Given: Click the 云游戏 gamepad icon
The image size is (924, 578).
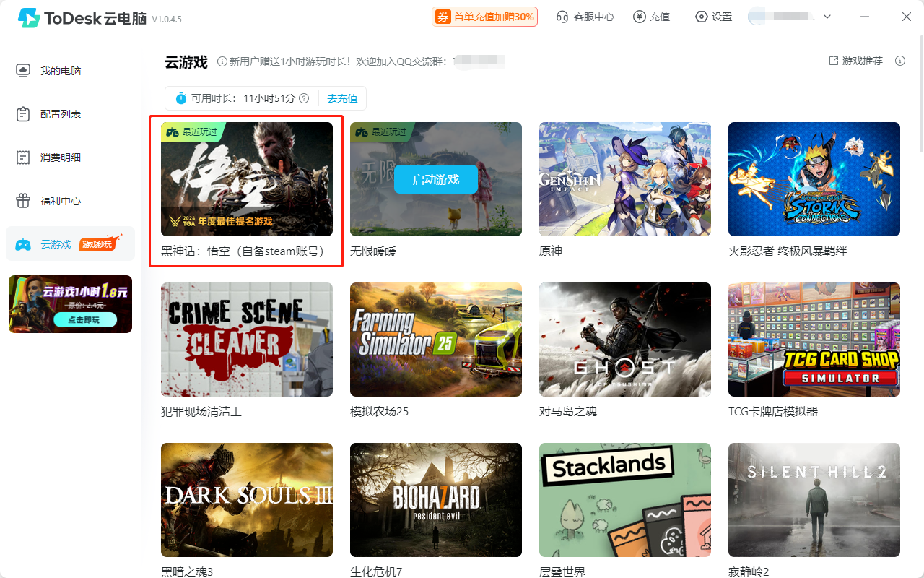Looking at the screenshot, I should pos(23,245).
